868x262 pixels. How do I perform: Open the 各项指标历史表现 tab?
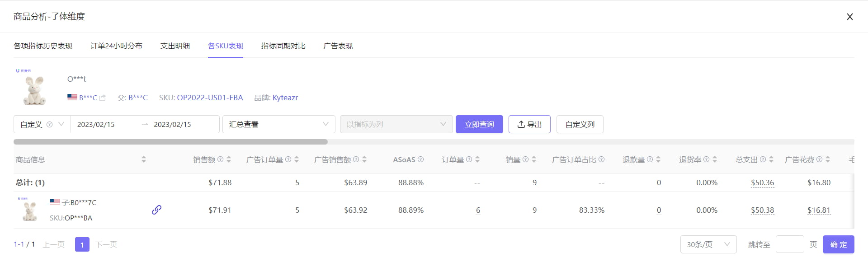click(x=43, y=46)
